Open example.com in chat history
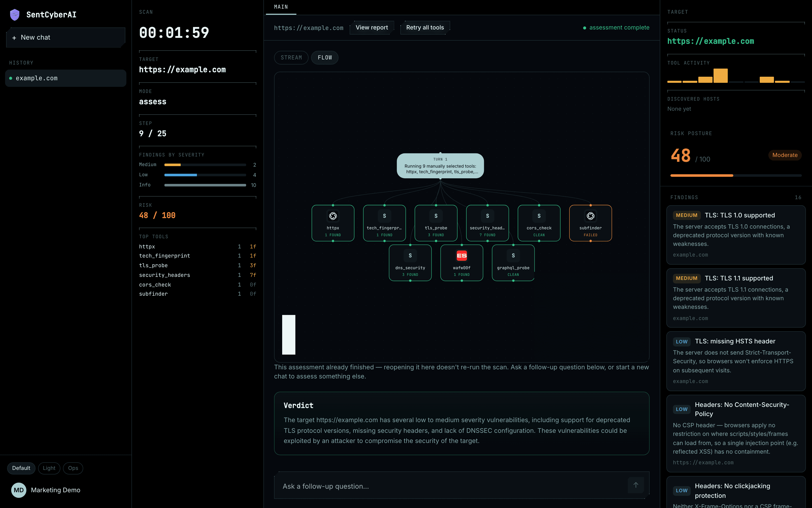Image resolution: width=812 pixels, height=508 pixels. tap(65, 78)
